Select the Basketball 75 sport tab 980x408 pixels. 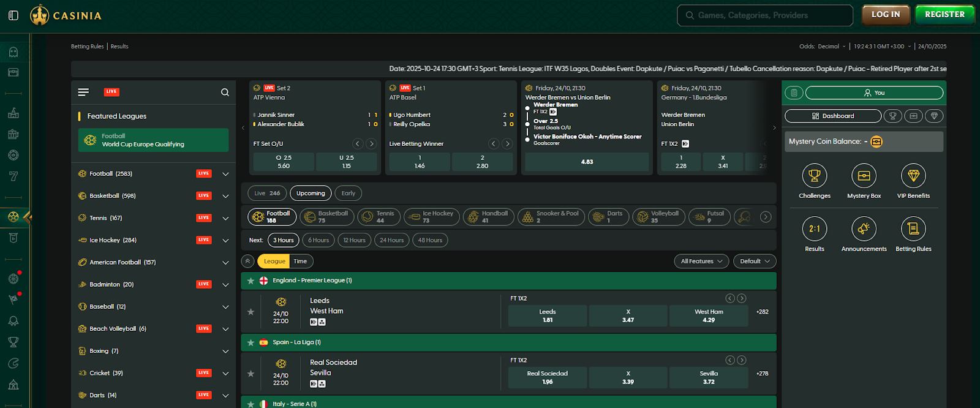point(327,217)
